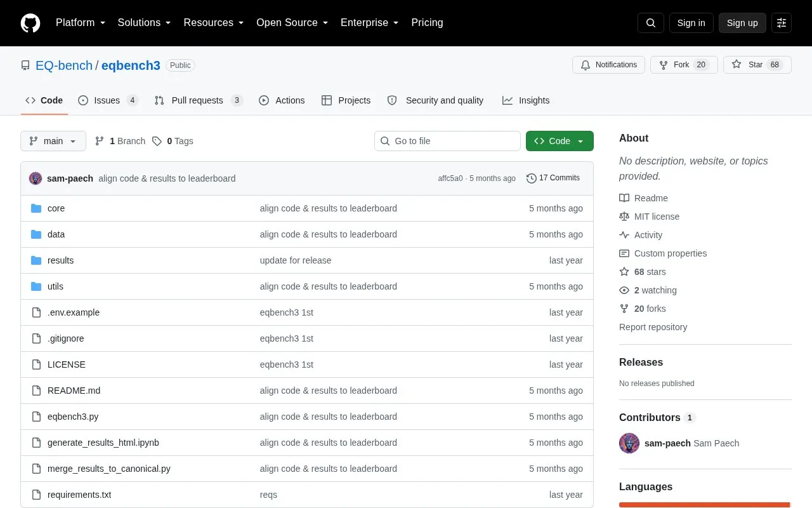Star the eqbench3 repository
This screenshot has width=812, height=508.
(757, 65)
